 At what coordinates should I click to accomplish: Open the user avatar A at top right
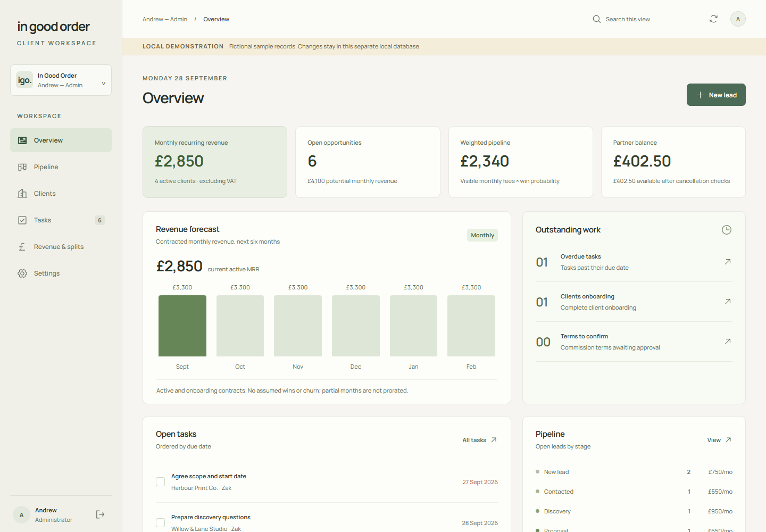[738, 19]
